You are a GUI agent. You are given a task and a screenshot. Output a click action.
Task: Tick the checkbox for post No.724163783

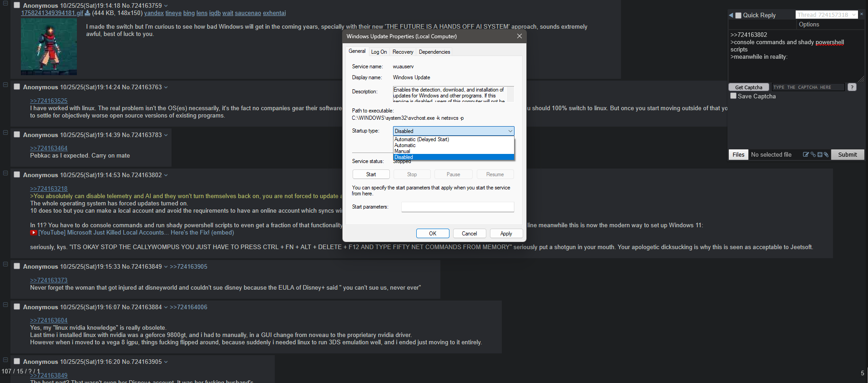coord(17,134)
